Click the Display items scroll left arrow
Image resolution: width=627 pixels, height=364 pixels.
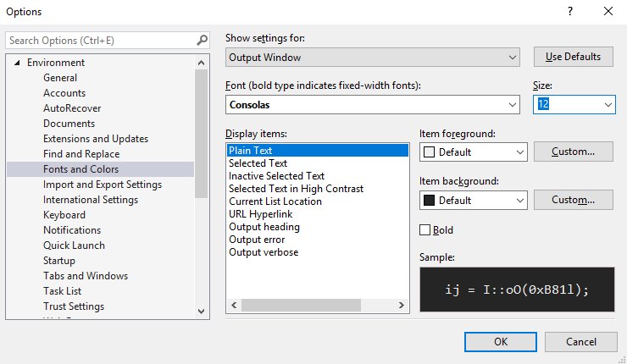(x=235, y=306)
